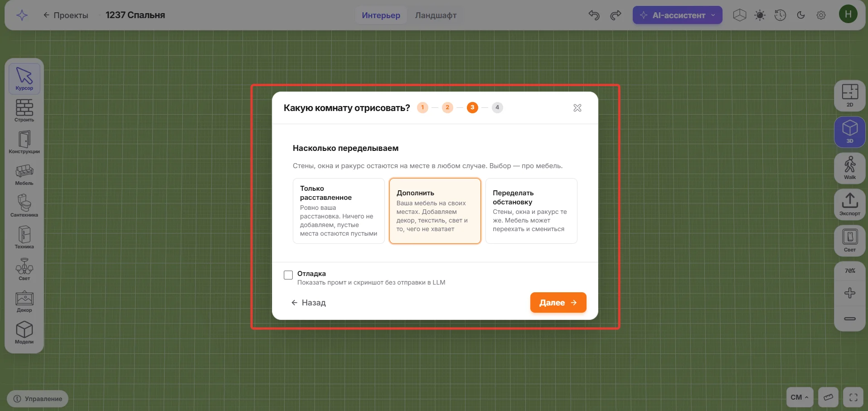Toggle the dark mode moon icon
This screenshot has height=411, width=868.
coord(801,15)
